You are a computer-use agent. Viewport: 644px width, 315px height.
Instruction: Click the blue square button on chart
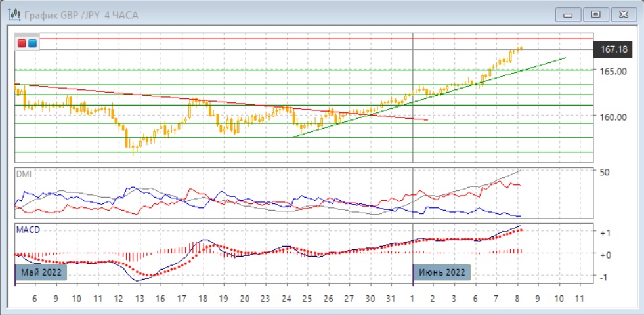click(x=32, y=43)
